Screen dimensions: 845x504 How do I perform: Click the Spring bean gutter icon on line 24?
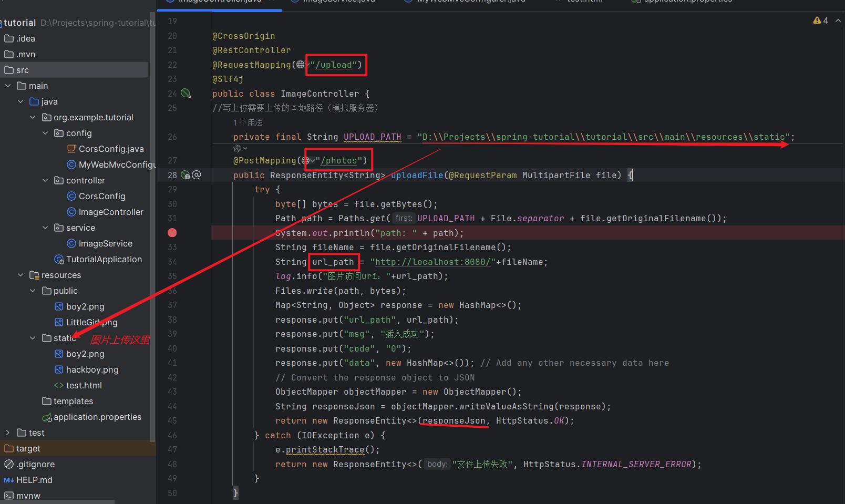(x=186, y=94)
